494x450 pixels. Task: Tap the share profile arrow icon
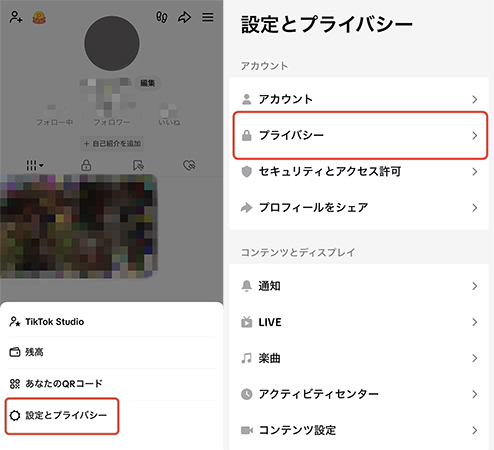pos(185,17)
